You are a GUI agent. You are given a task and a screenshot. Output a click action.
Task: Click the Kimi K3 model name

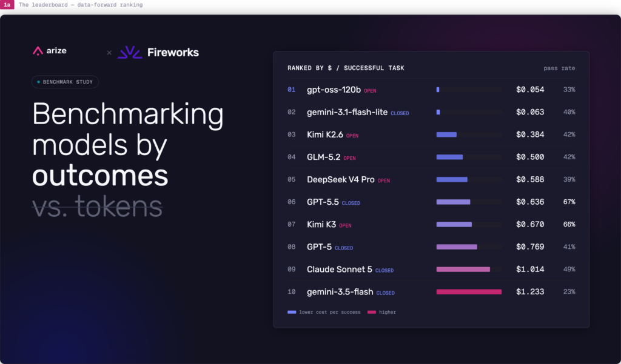click(321, 225)
